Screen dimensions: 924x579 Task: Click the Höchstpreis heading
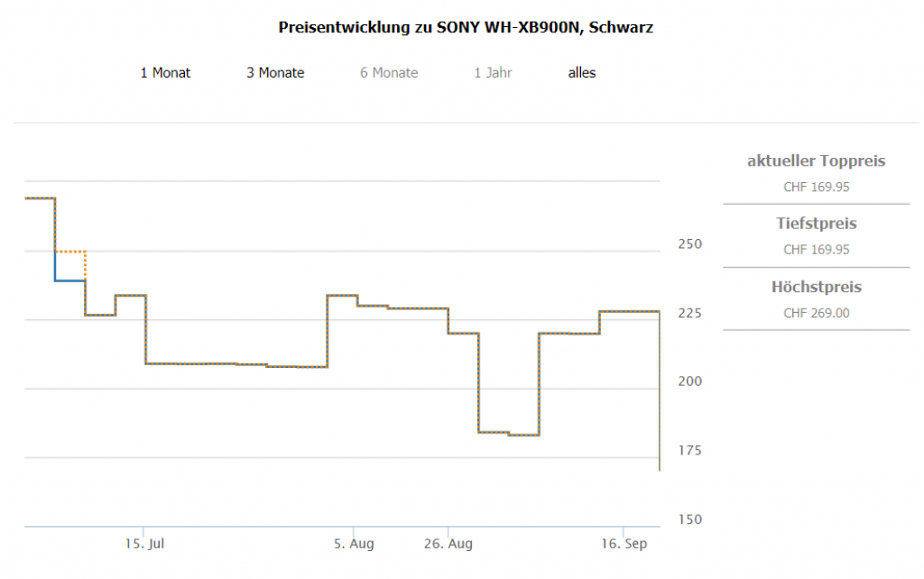pos(816,288)
